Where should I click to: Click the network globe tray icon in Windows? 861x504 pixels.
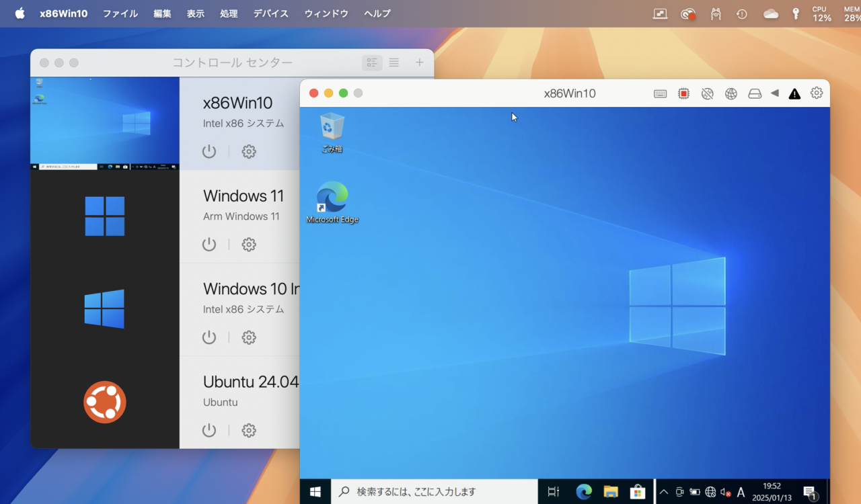[x=710, y=492]
